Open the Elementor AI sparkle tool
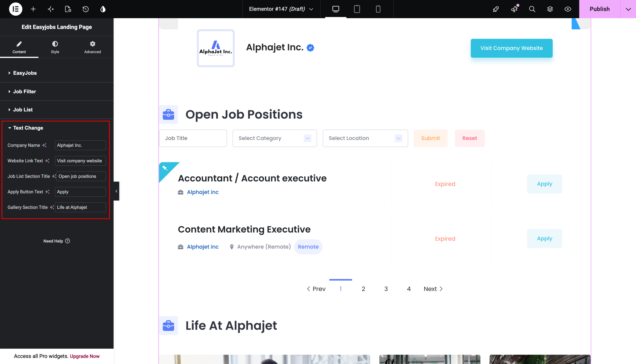The height and width of the screenshot is (364, 636). tap(51, 9)
